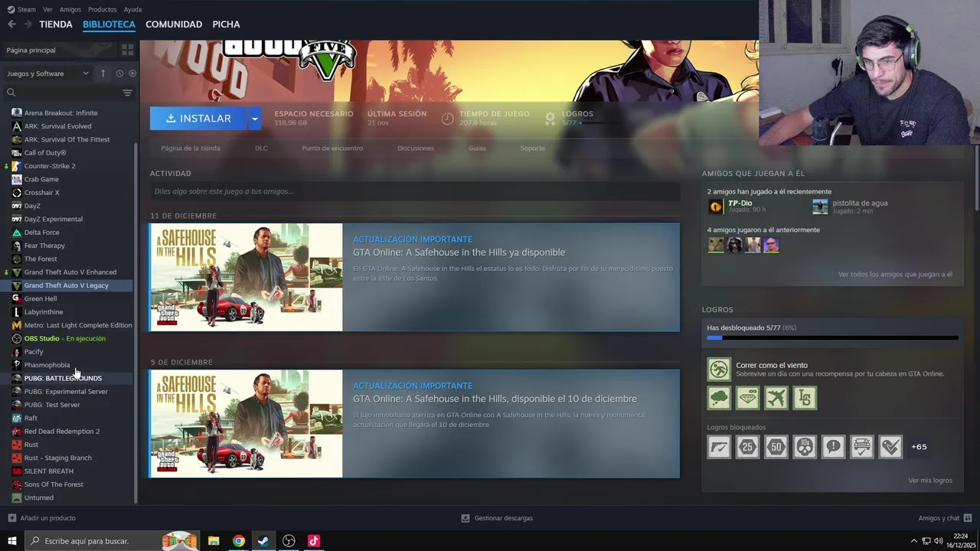Switch library to grid collections view
The image size is (980, 551).
pyautogui.click(x=127, y=50)
